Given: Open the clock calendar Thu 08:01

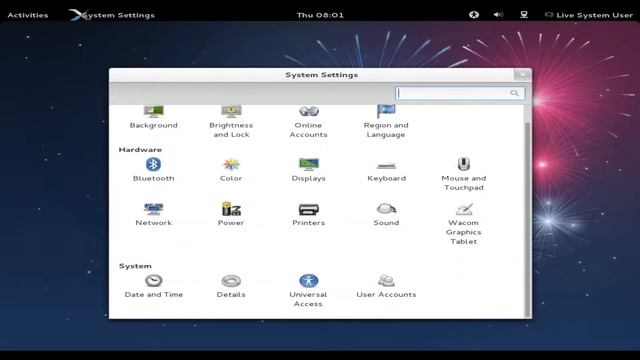Looking at the screenshot, I should coord(320,15).
